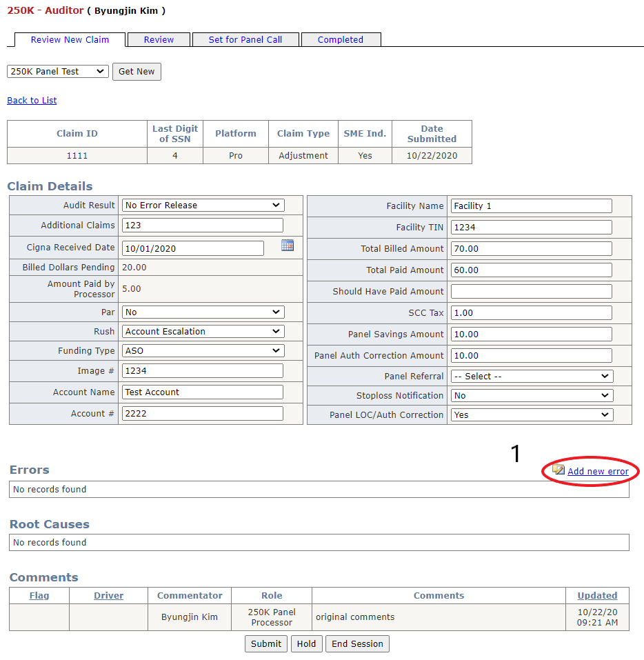Open the Cigna Received Date calendar icon
644x660 pixels.
tap(288, 246)
